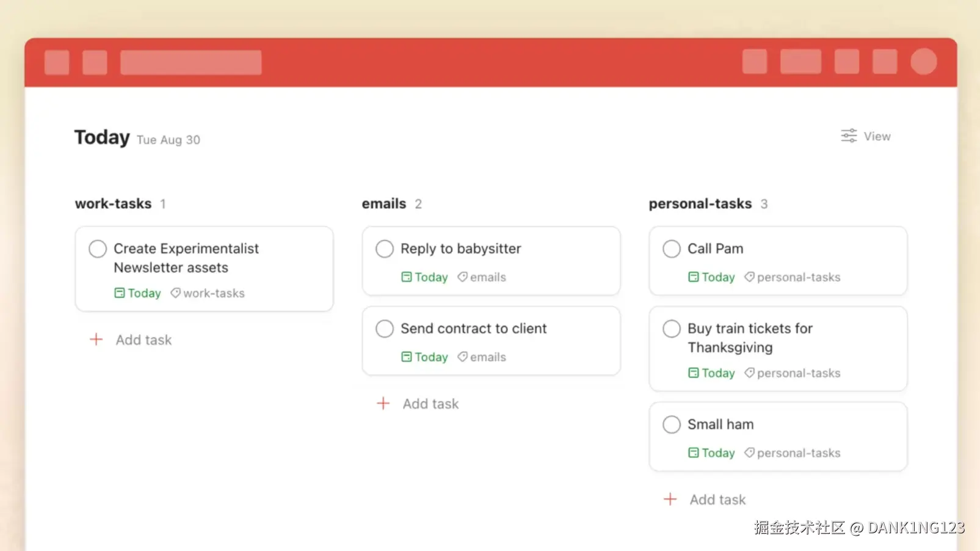Screen dimensions: 980x551
Task: Mark Create Experimentalist Newsletter assets complete
Action: click(98, 249)
